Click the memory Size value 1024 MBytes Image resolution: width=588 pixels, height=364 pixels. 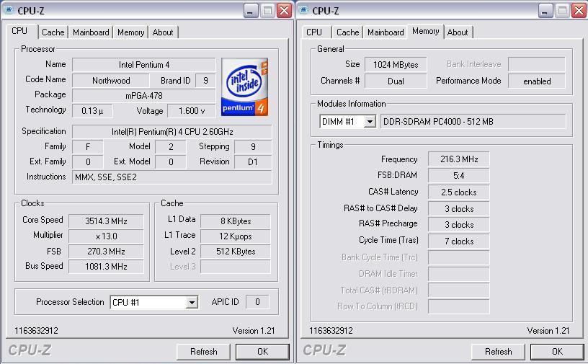[396, 65]
